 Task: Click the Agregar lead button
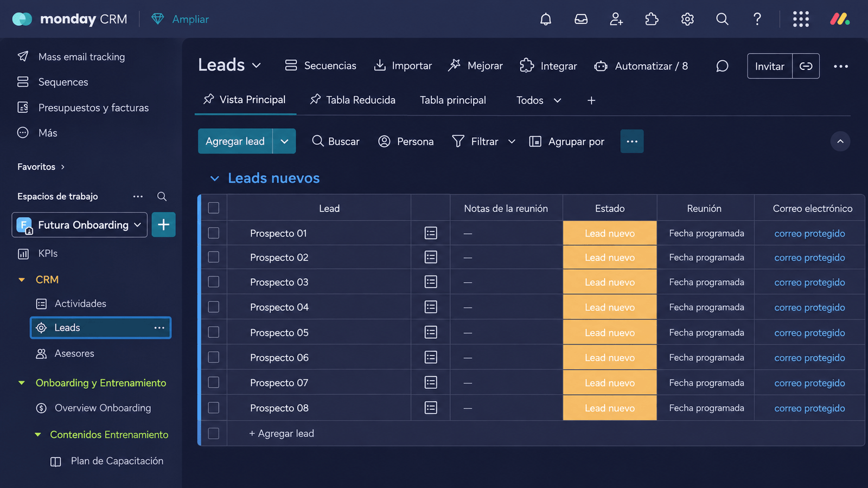[235, 142]
